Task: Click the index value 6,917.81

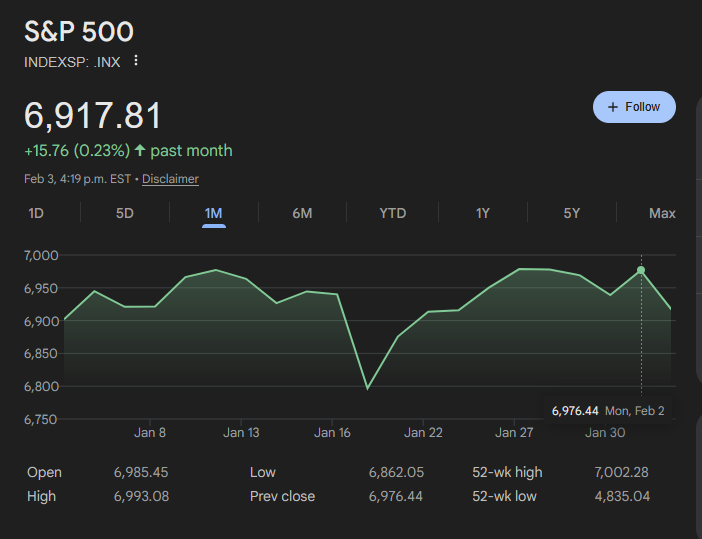Action: pyautogui.click(x=93, y=116)
